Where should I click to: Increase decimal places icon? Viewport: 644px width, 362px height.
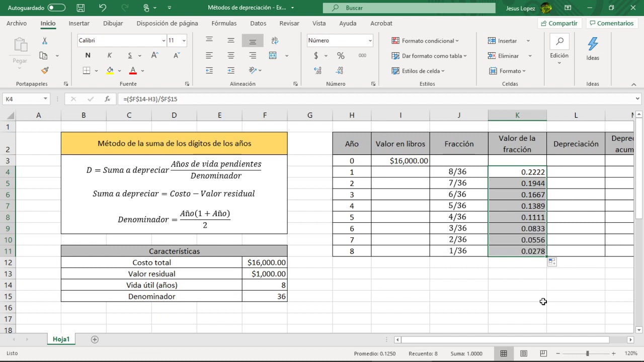click(317, 71)
